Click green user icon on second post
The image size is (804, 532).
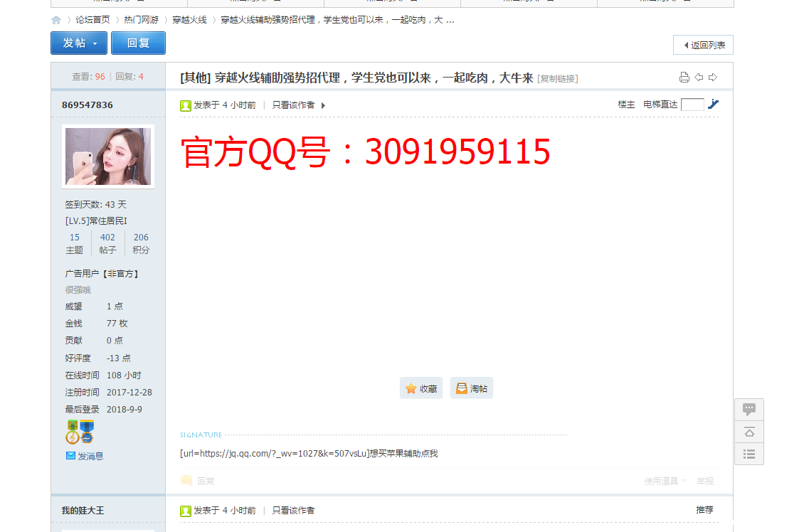pyautogui.click(x=186, y=511)
